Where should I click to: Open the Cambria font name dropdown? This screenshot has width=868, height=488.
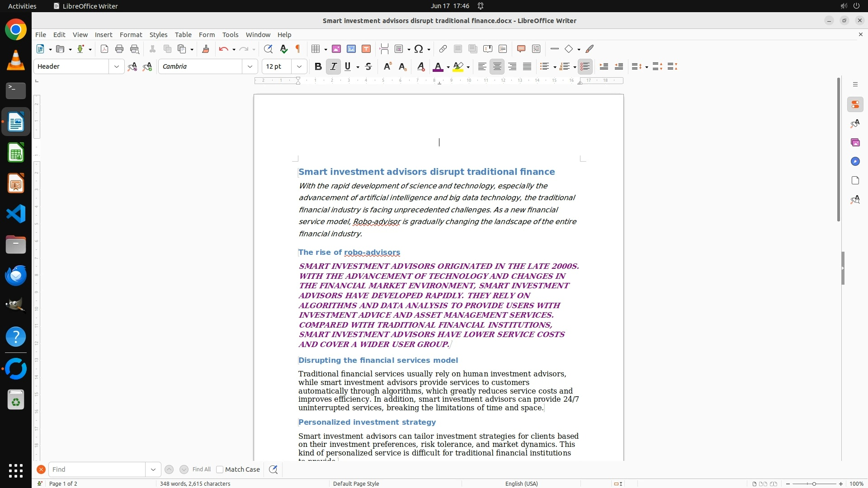[250, 66]
